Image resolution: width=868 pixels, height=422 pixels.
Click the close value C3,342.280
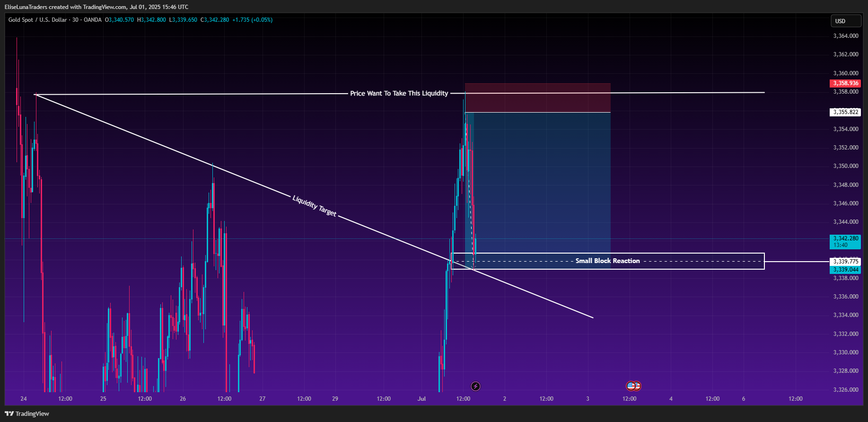(x=215, y=20)
